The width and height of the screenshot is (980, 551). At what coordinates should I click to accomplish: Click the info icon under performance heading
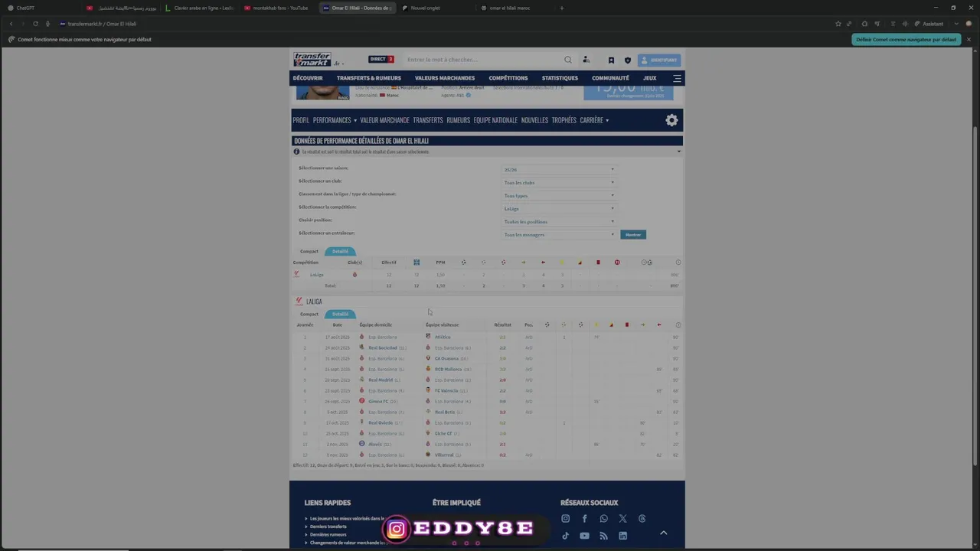tap(296, 152)
